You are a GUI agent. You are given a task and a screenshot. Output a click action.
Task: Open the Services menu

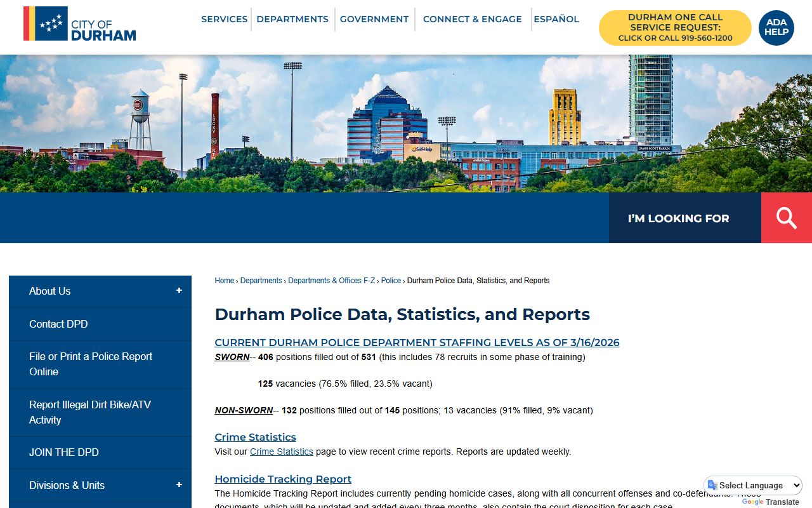[225, 19]
